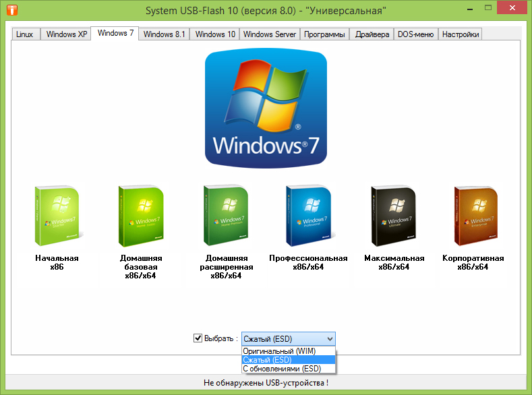Image resolution: width=532 pixels, height=395 pixels.
Task: Choose the Ultimate (Максимальная) box icon
Action: 394,216
